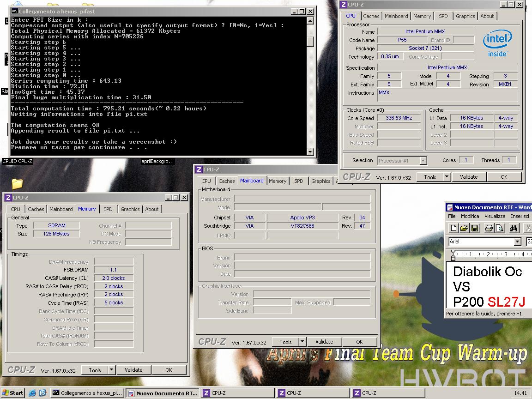Click the Apollo VP3 chipset value

[302, 218]
